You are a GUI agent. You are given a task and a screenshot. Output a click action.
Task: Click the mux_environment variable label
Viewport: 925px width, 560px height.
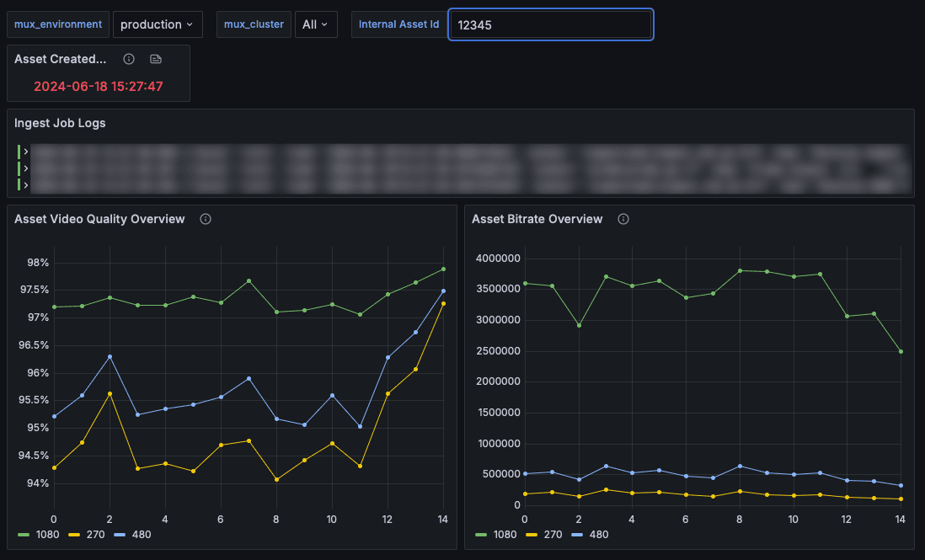pos(57,24)
